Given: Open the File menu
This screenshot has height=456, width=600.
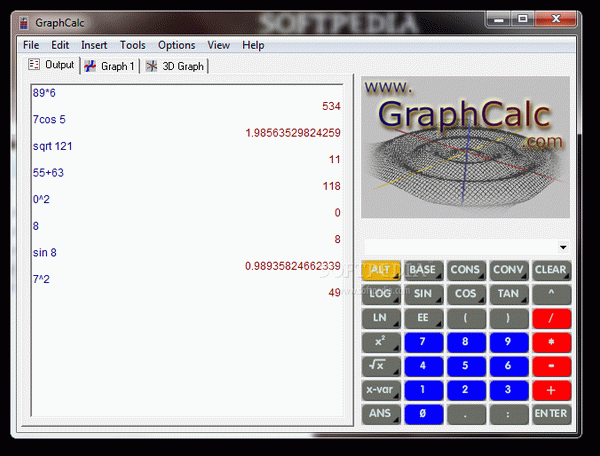Looking at the screenshot, I should coord(31,45).
